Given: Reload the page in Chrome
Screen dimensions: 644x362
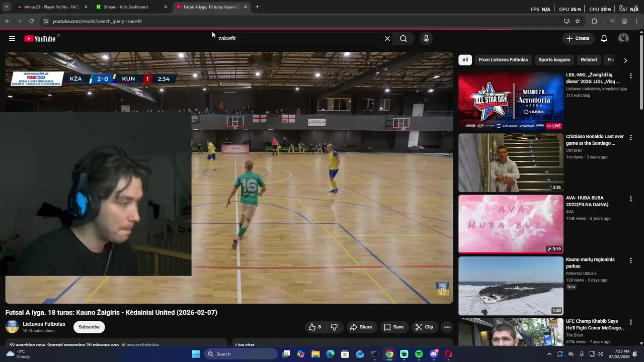Looking at the screenshot, I should pos(31,21).
